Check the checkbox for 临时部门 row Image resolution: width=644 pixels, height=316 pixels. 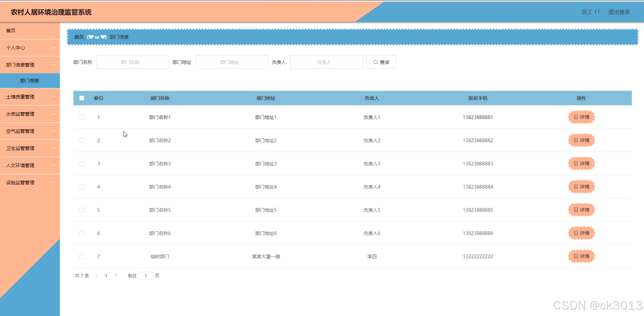[x=82, y=256]
